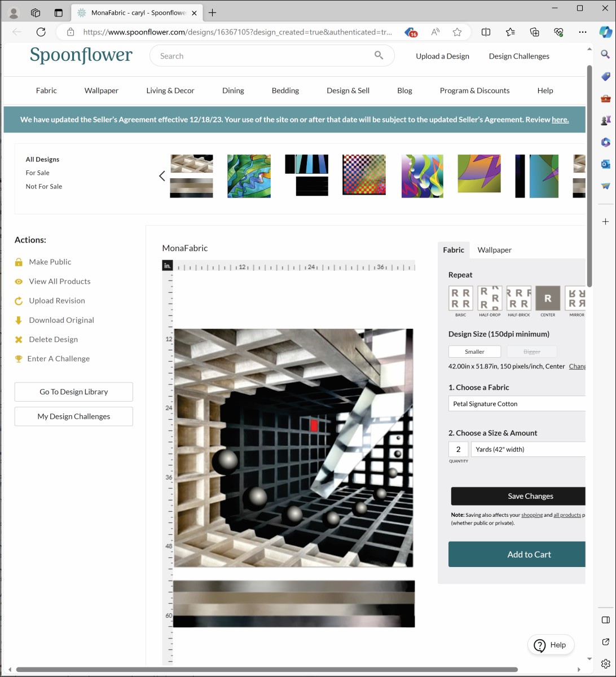Screen dimensions: 616x677
Task: Click the My Design Challenges button
Action: point(74,416)
